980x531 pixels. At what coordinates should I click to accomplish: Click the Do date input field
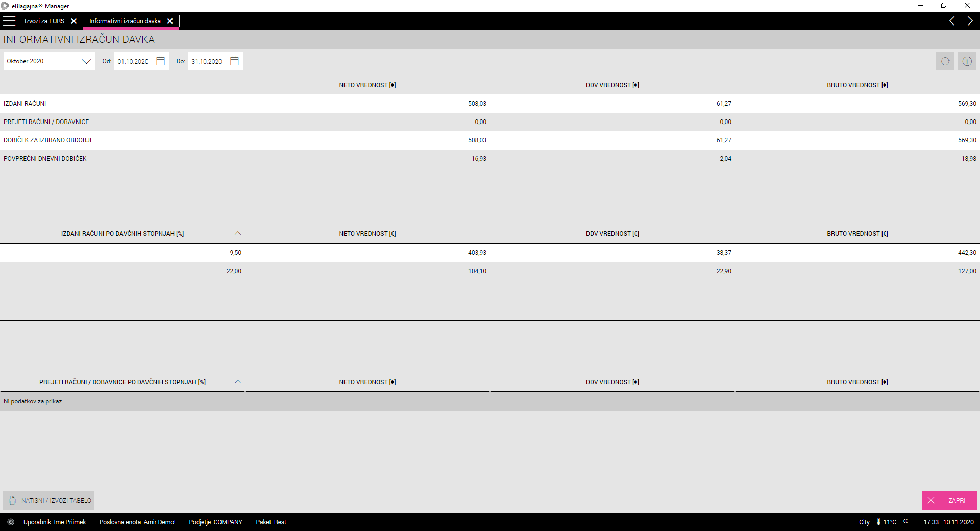207,61
